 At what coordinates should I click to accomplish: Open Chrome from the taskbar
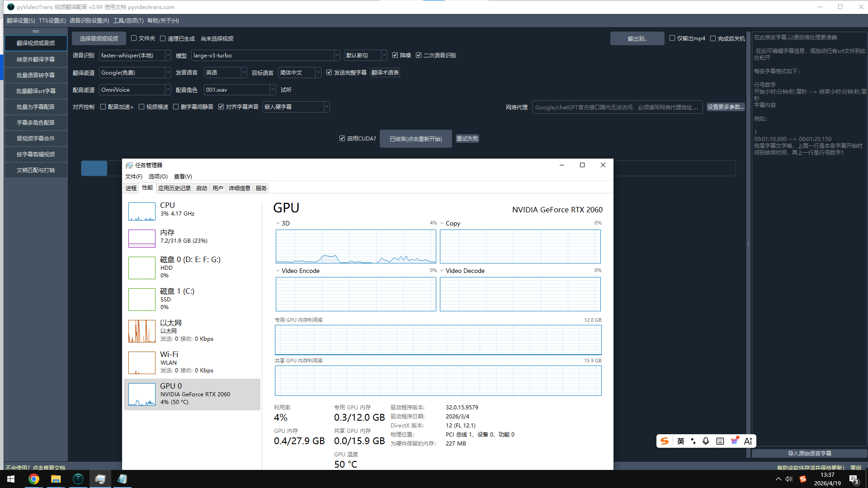[x=34, y=479]
